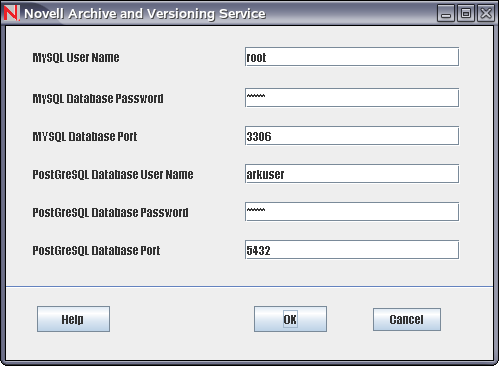Confirm settings with the OK button
The width and height of the screenshot is (499, 366).
[290, 319]
